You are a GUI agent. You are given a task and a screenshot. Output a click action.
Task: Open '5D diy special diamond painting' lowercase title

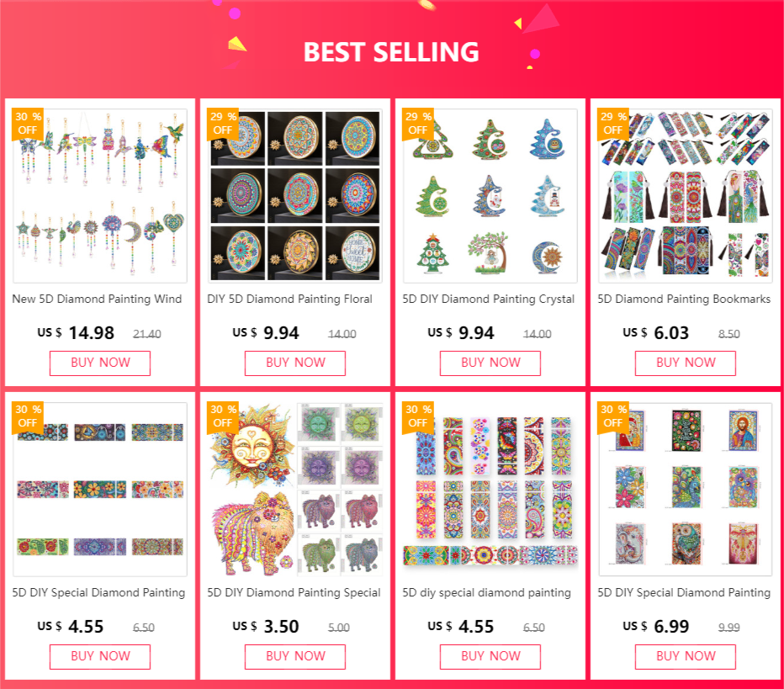(x=486, y=592)
